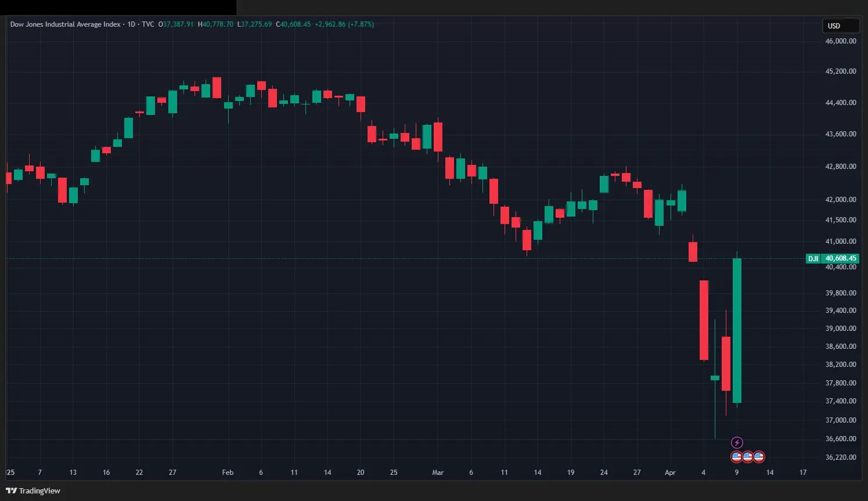Click the 41,000.00 price axis label
This screenshot has height=501, width=868.
coord(841,242)
